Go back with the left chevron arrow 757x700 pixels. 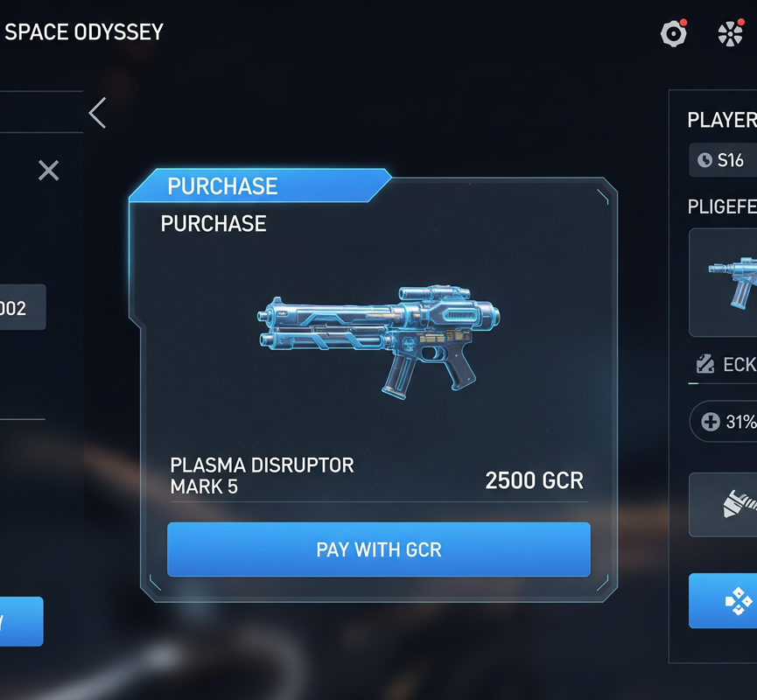click(97, 113)
